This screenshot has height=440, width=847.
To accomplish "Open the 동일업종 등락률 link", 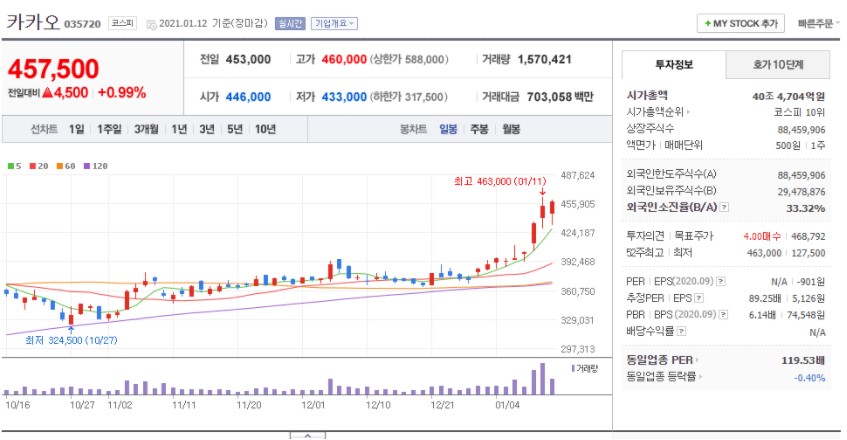I will click(663, 377).
